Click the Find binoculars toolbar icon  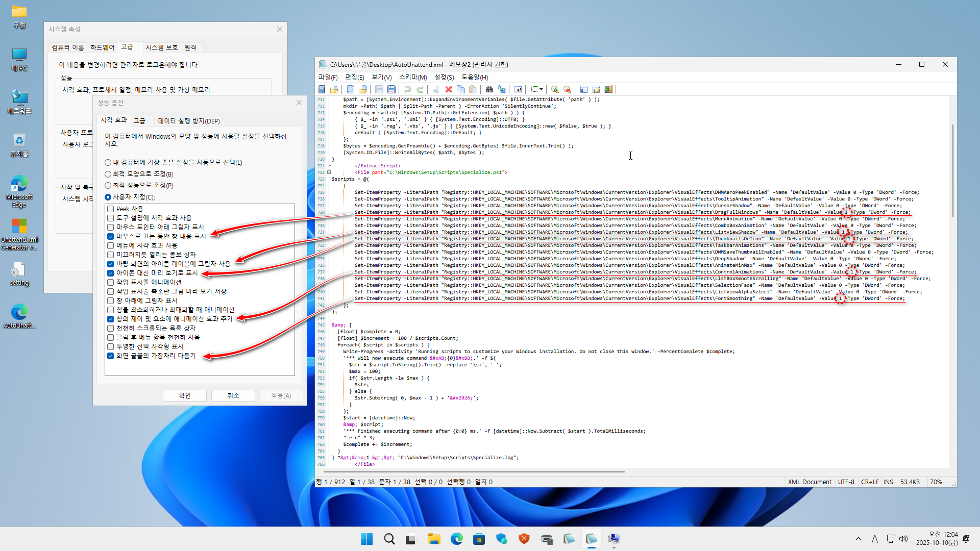pyautogui.click(x=489, y=89)
